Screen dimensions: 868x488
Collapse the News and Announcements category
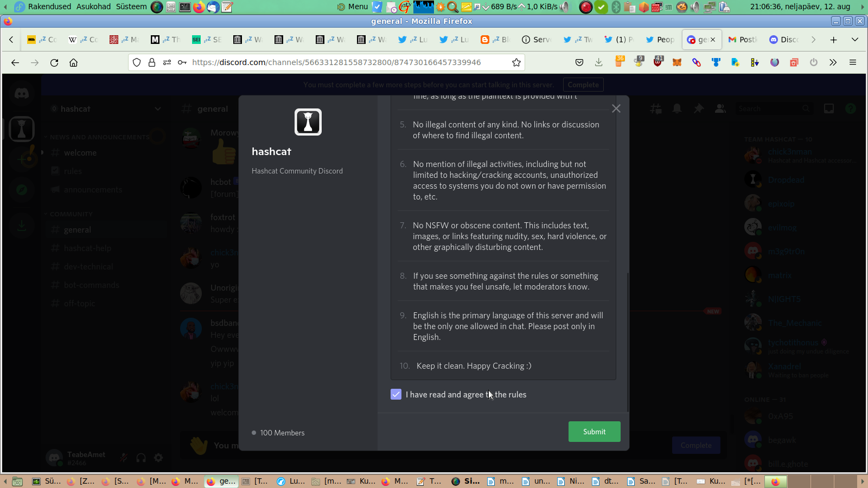[99, 137]
